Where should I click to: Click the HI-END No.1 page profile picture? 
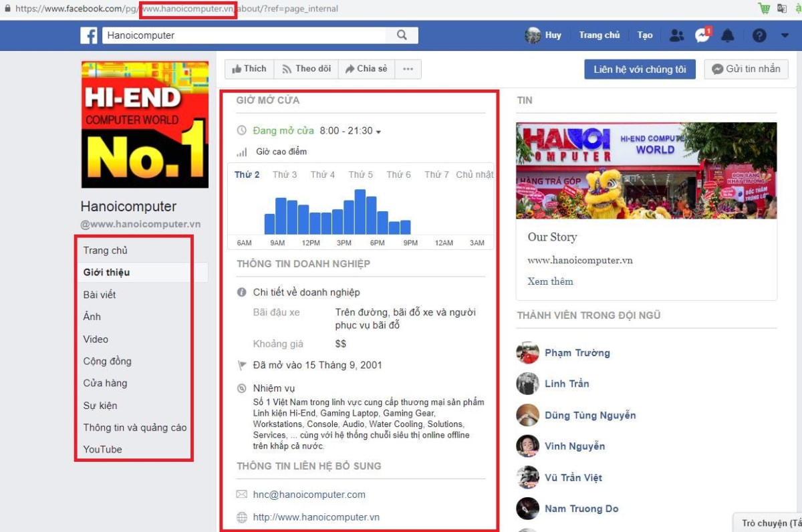pyautogui.click(x=145, y=125)
